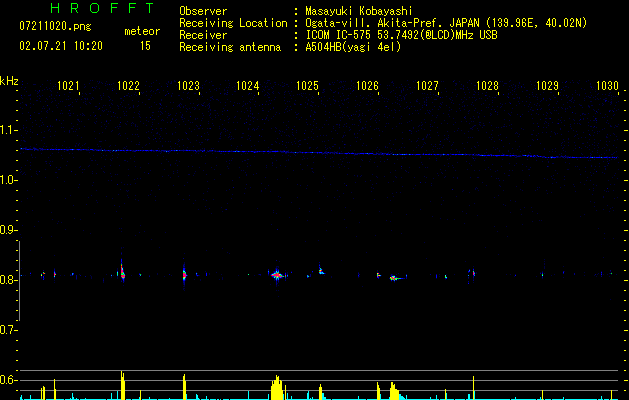Click time axis label 1025
The height and width of the screenshot is (400, 629).
click(307, 85)
